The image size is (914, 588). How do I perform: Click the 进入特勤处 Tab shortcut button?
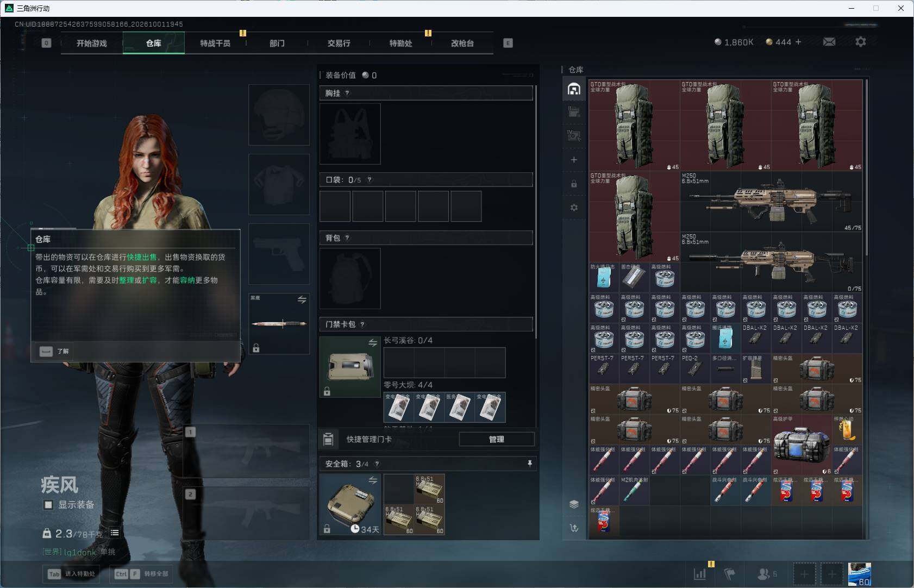tap(72, 574)
